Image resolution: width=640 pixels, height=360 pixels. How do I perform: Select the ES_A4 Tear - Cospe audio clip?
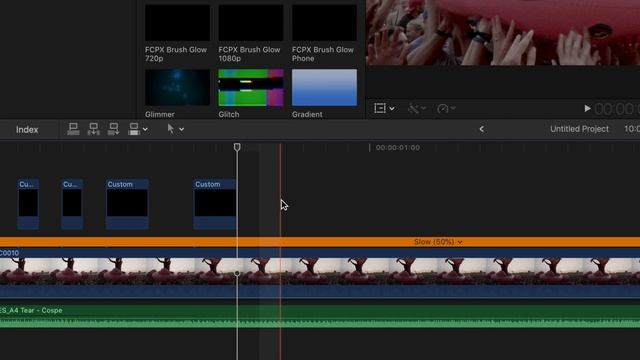tap(320, 317)
